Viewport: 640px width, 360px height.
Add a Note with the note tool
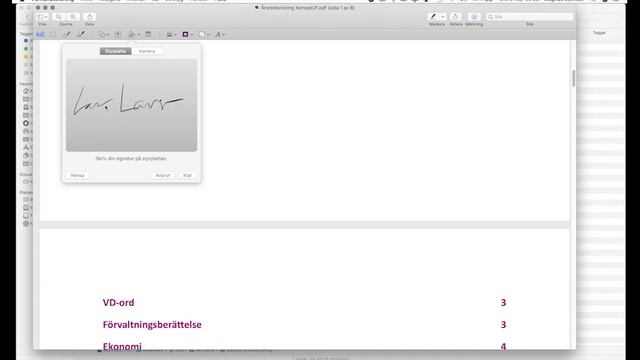(148, 35)
